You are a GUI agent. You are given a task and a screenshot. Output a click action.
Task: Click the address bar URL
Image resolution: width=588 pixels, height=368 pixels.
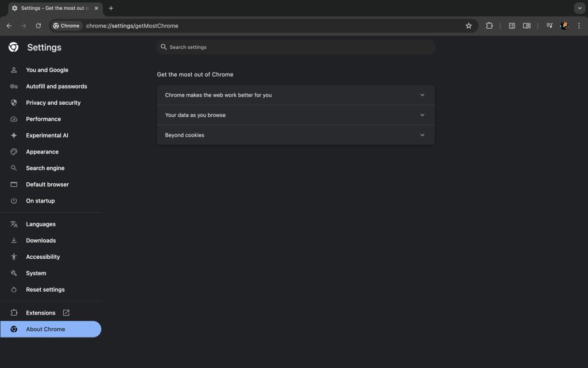pyautogui.click(x=132, y=26)
